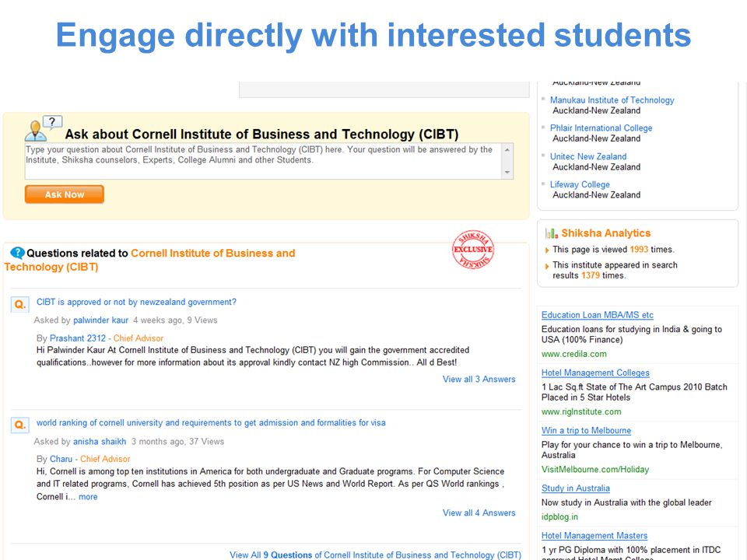Open VisitMelbourne.com/Holiday URL

click(x=595, y=469)
